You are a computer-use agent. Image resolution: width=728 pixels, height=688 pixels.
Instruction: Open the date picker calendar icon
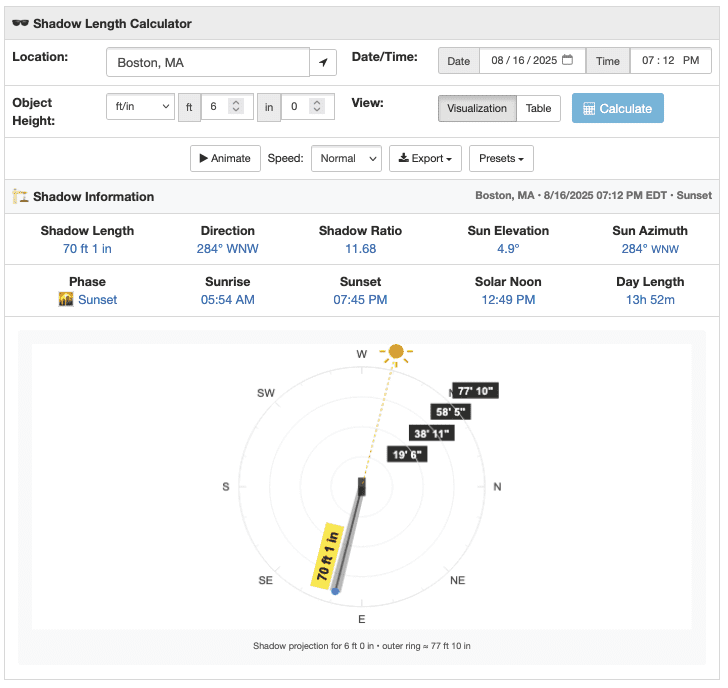(567, 61)
